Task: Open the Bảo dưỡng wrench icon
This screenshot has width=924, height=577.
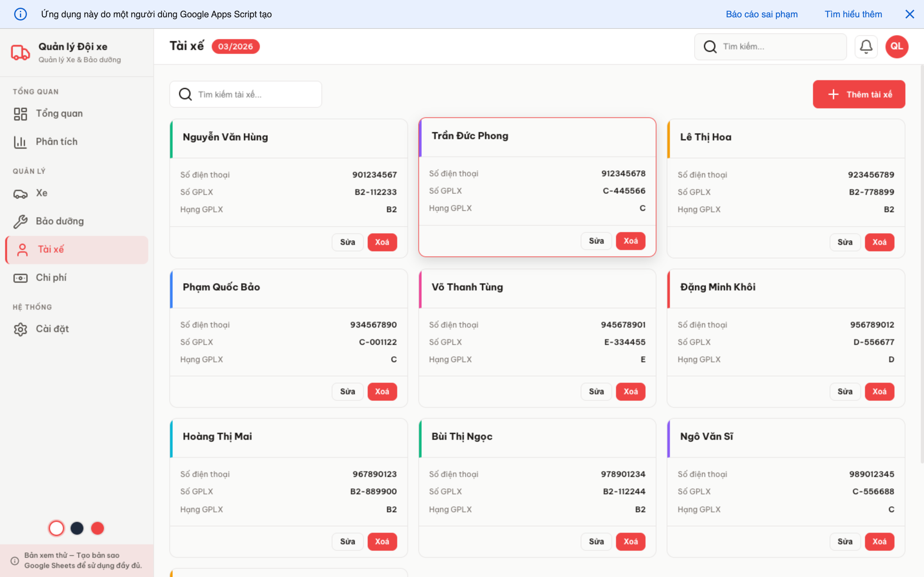Action: (20, 221)
